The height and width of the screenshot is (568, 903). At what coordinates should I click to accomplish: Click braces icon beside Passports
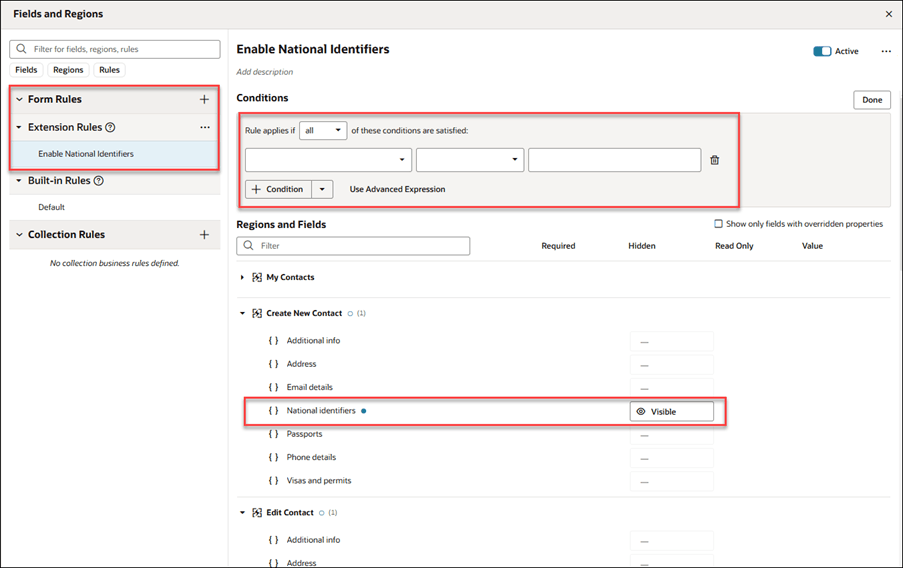274,434
